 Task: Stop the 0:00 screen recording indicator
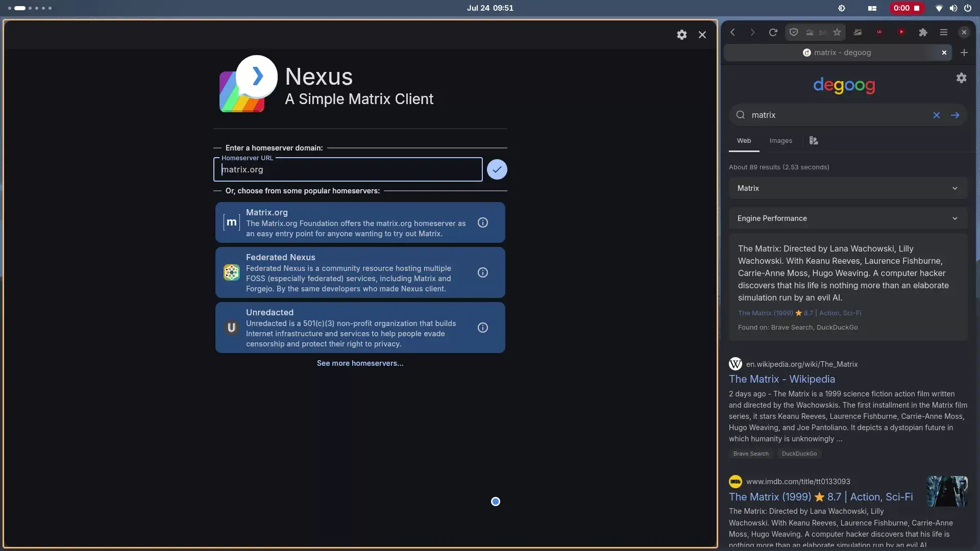coord(907,8)
